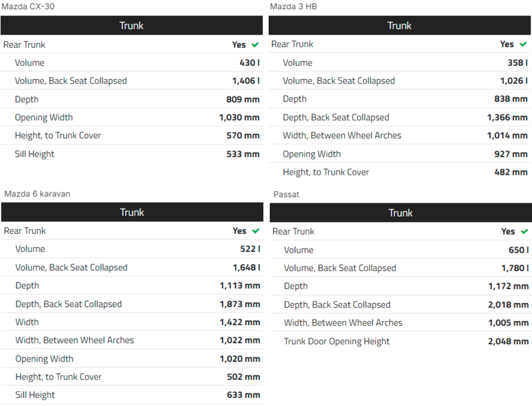Click the green checkmark in Passat Rear Trunk row
This screenshot has width=532, height=406.
525,232
